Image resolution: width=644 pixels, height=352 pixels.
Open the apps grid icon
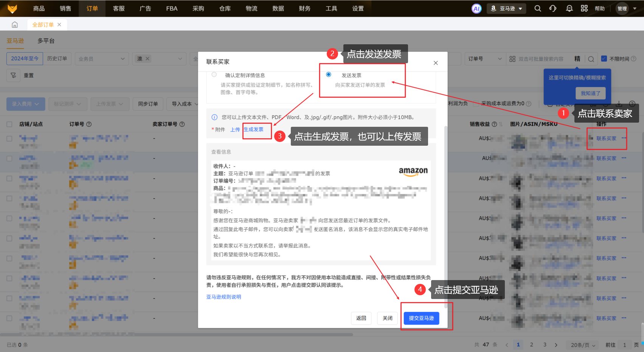point(584,8)
